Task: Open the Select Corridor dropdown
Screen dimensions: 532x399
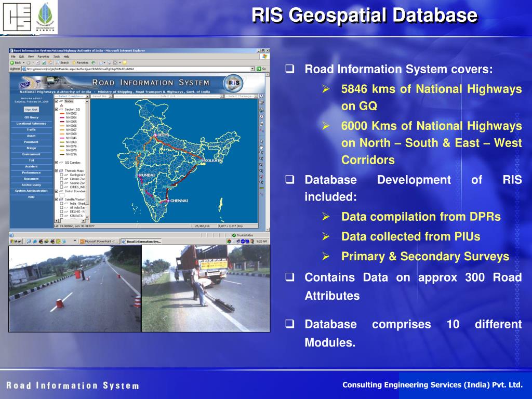Action: tap(71, 96)
